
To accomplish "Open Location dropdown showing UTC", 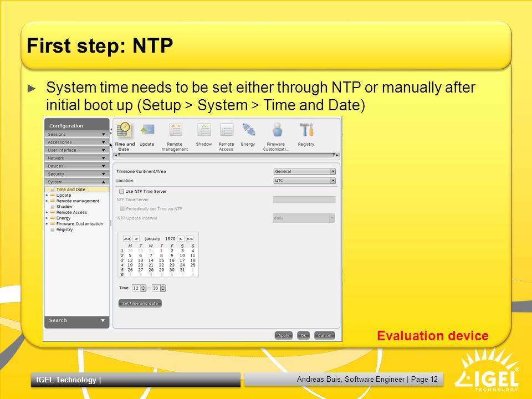I will coord(304,181).
